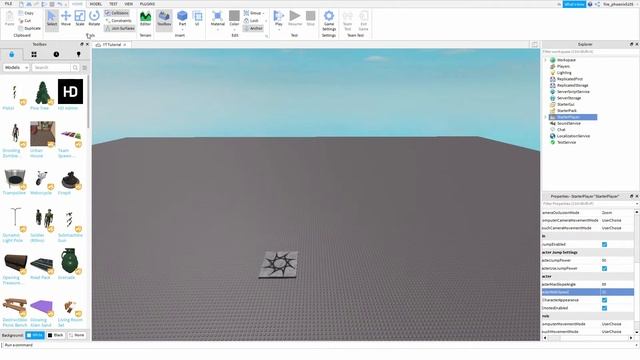
Task: Switch to the HOME ribbon tab
Action: coord(77,4)
